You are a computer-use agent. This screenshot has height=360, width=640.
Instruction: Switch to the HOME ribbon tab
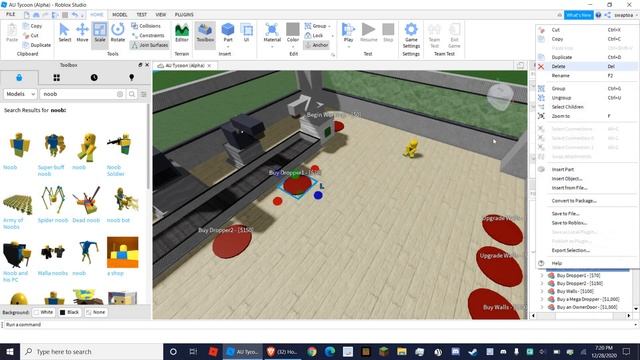coord(97,14)
